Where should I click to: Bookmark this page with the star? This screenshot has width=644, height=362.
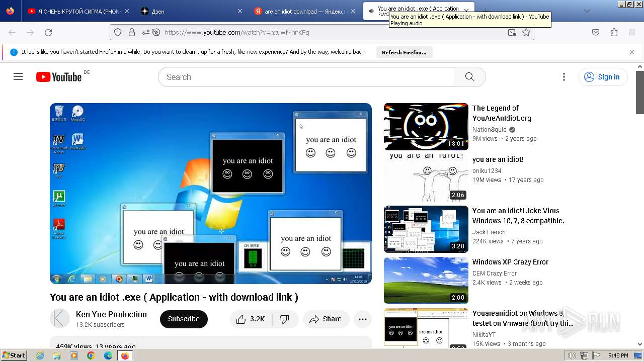tap(526, 32)
